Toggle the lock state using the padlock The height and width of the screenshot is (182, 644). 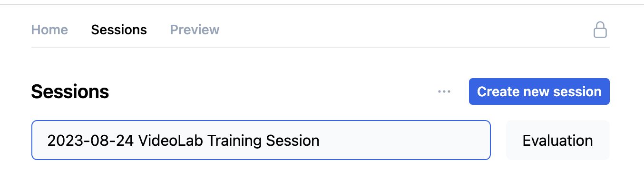600,30
